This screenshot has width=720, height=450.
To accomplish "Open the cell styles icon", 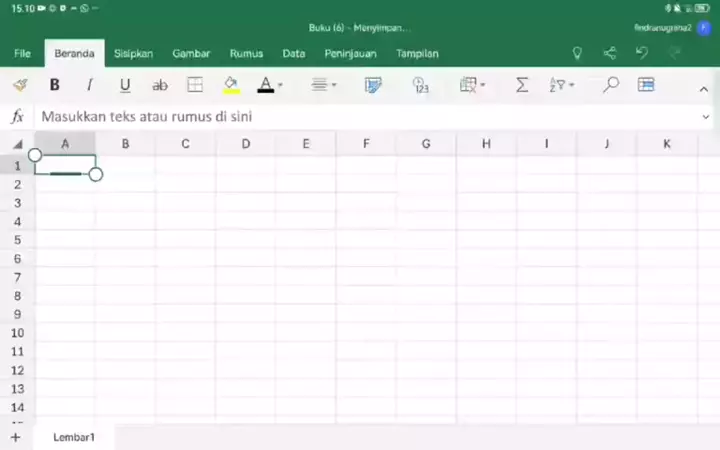I will 374,86.
